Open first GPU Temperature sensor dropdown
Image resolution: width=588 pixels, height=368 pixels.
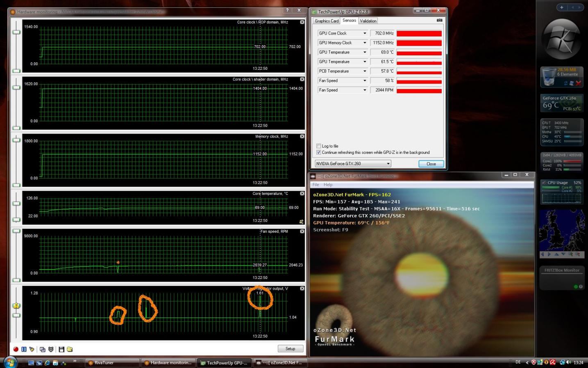pos(365,52)
